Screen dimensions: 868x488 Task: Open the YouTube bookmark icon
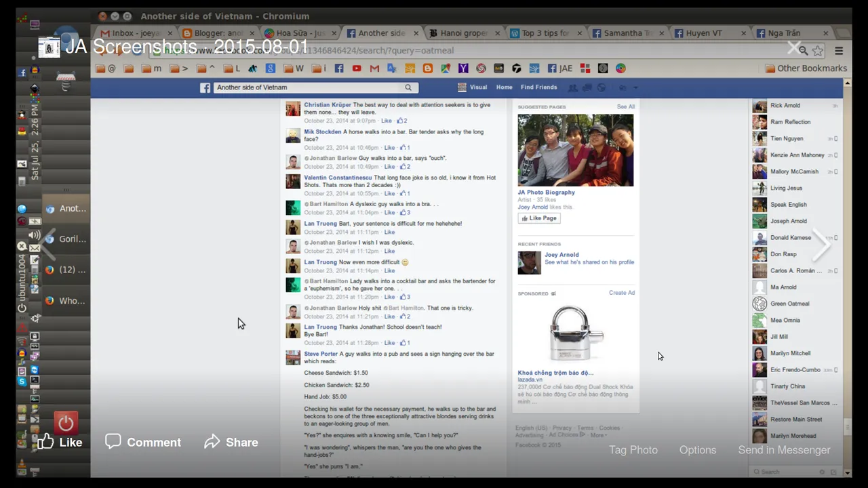point(356,68)
